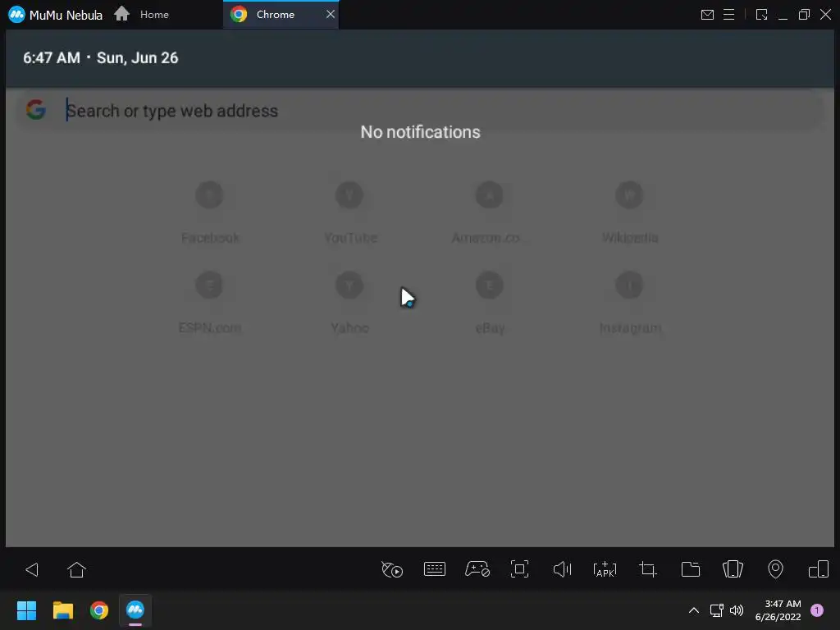Click the speaker volume icon in system tray

(737, 610)
